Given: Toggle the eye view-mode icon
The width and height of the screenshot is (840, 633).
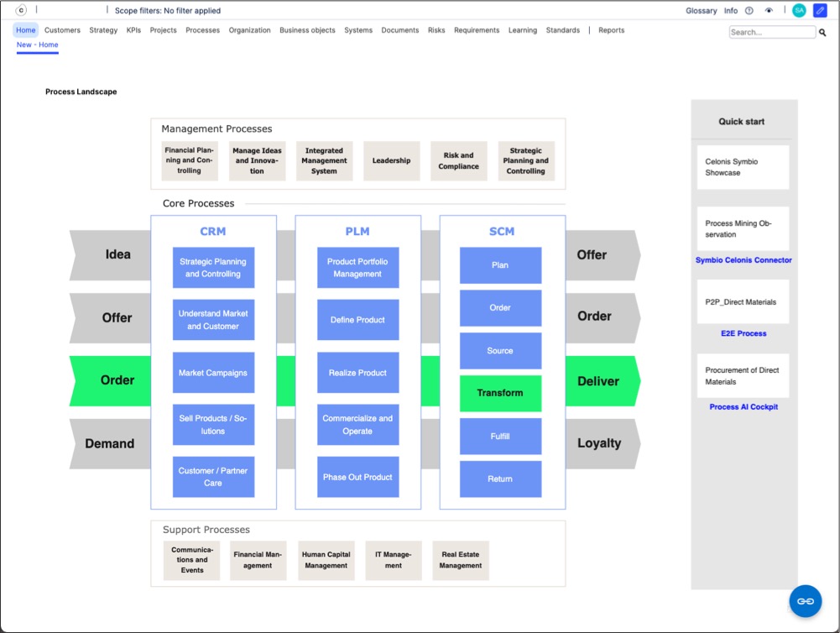Looking at the screenshot, I should coord(769,11).
